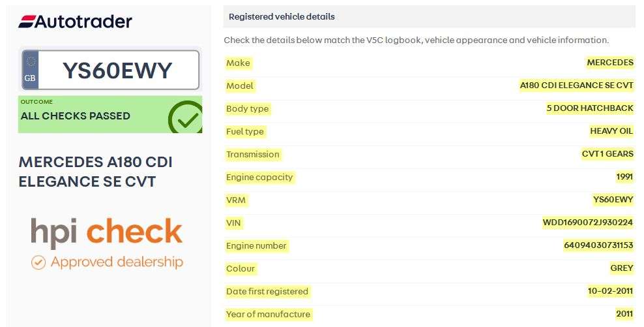
Task: Select the Registered vehicle details header
Action: click(x=282, y=16)
